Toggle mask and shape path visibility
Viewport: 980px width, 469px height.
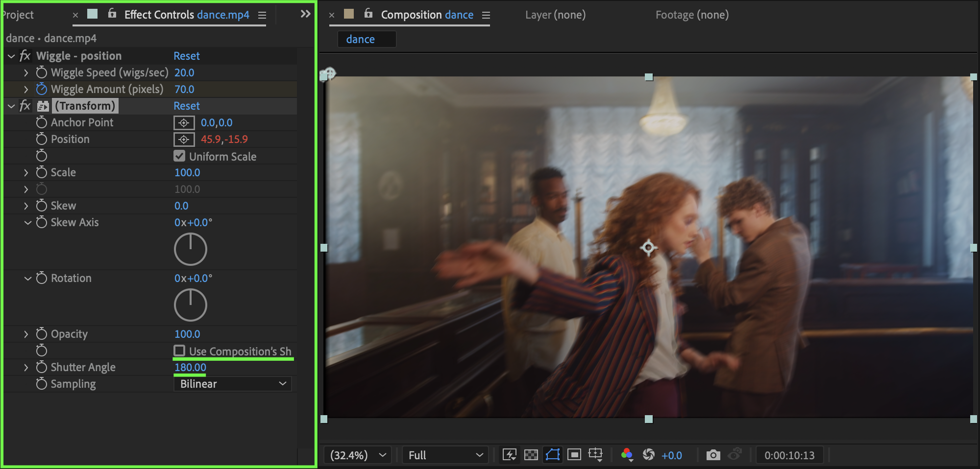click(x=553, y=455)
